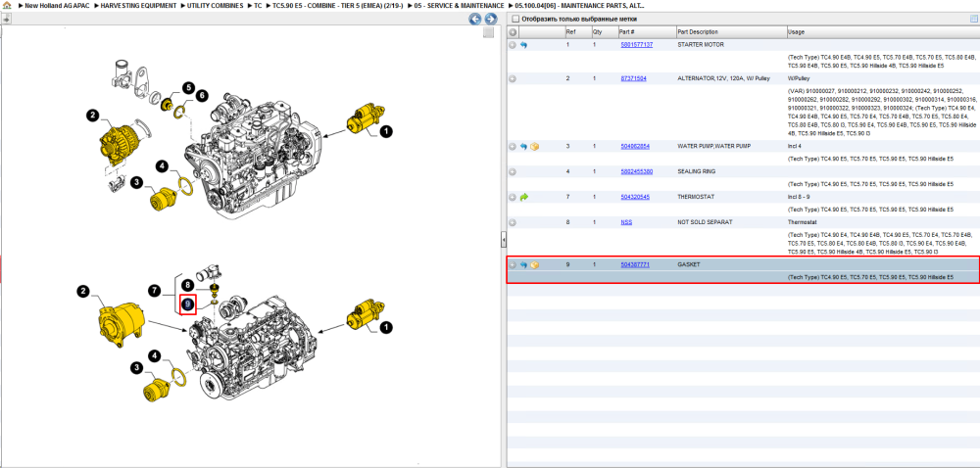Open part number 504387771
This screenshot has height=468, width=980.
point(635,265)
